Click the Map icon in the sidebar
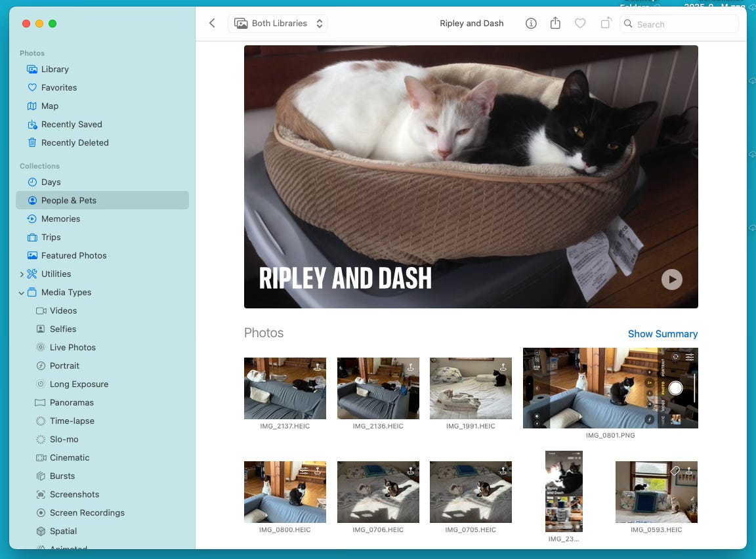The height and width of the screenshot is (559, 756). click(32, 106)
